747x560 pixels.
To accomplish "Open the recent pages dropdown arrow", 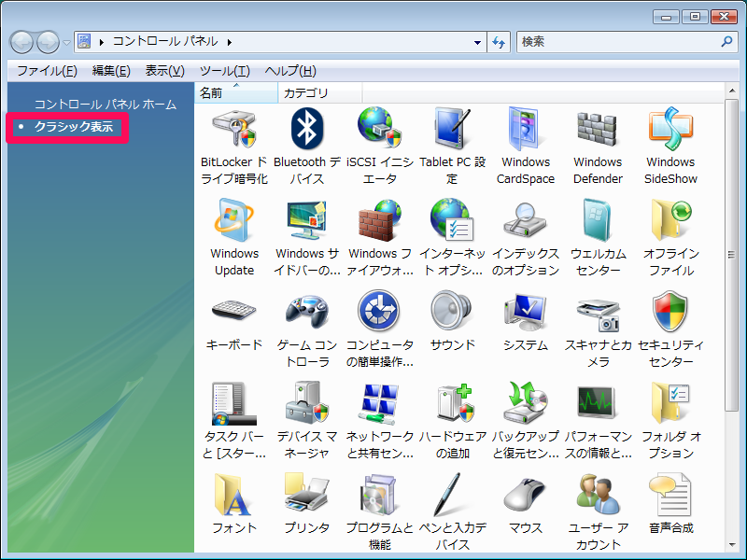I will [x=67, y=43].
